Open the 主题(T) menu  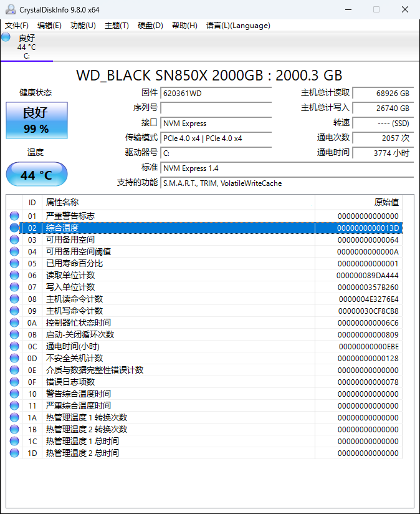coord(117,26)
